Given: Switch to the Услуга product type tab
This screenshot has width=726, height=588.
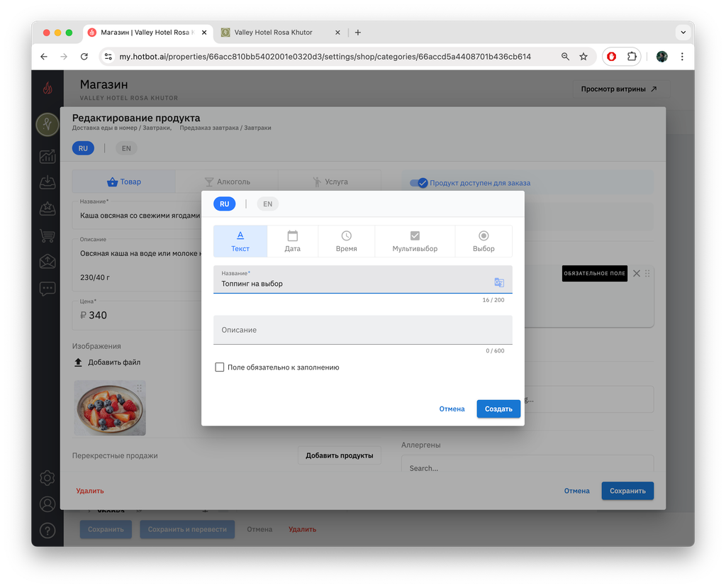Looking at the screenshot, I should [x=330, y=182].
